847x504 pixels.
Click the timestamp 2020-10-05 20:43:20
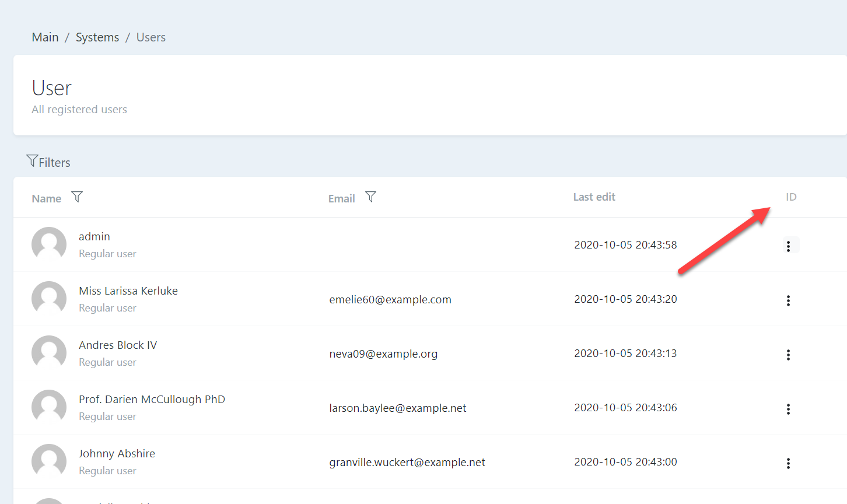click(625, 299)
